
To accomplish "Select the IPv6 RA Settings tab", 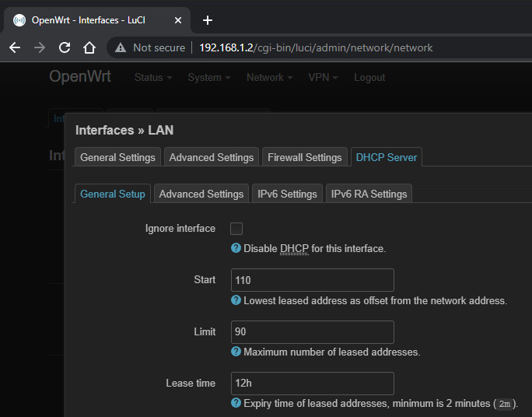I will coord(369,194).
